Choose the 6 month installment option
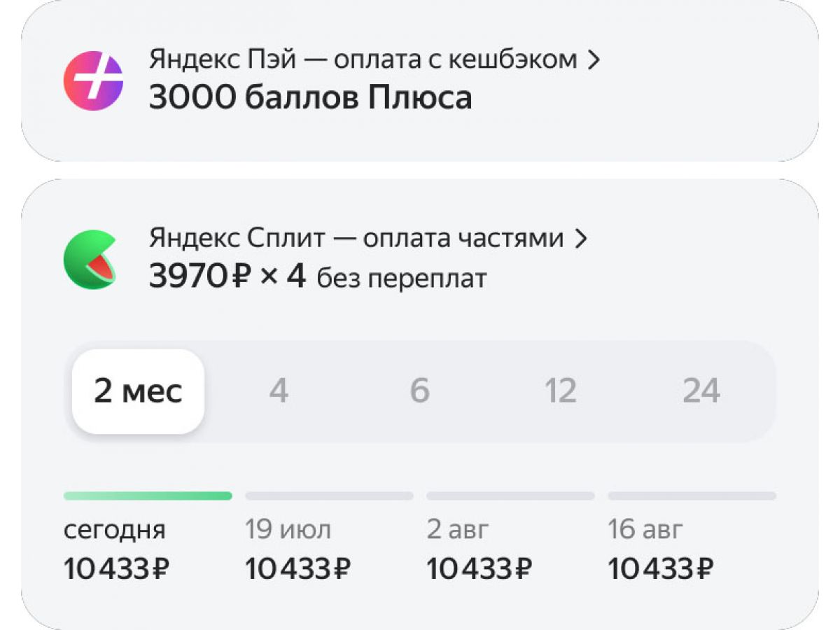This screenshot has height=630, width=840. tap(419, 391)
